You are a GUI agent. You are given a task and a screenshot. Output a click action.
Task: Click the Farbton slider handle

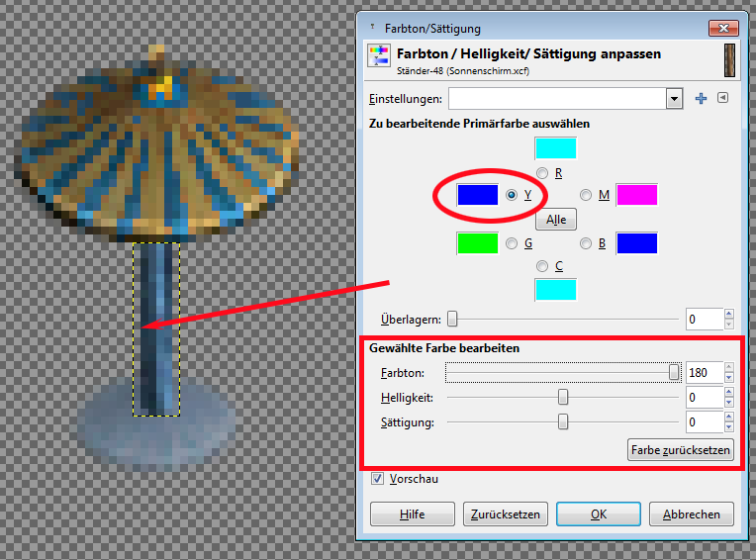[674, 372]
